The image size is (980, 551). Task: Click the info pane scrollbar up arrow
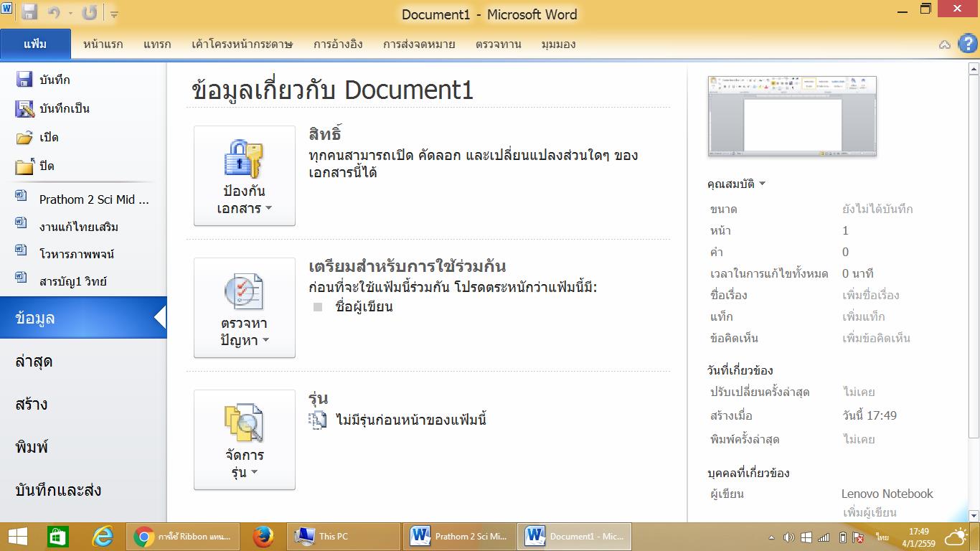(x=974, y=70)
